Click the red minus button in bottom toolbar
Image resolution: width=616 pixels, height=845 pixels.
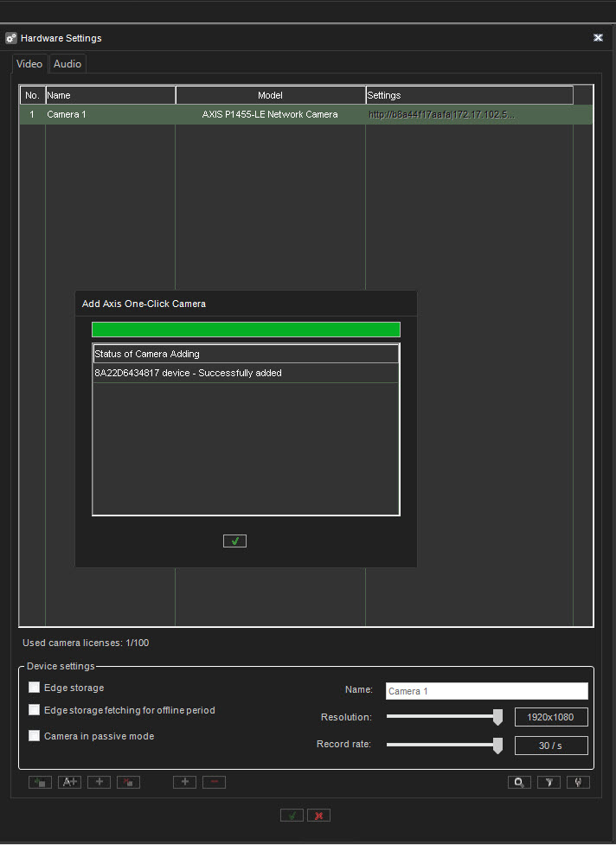click(214, 782)
